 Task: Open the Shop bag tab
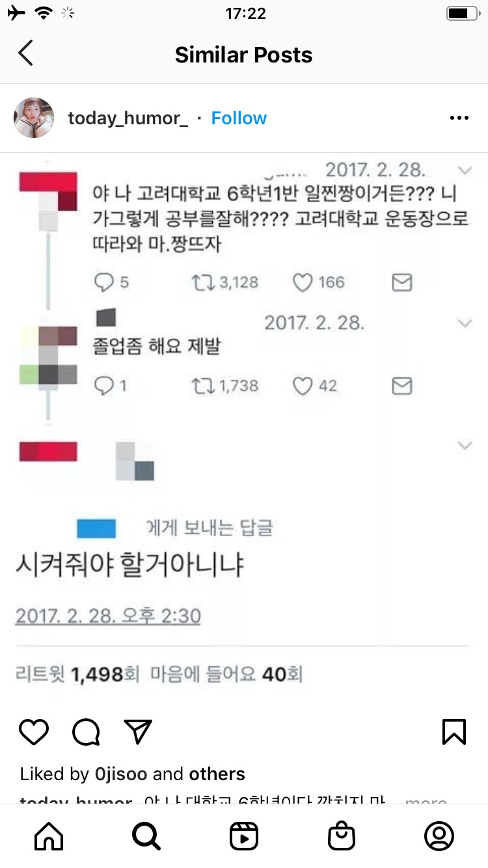[342, 836]
